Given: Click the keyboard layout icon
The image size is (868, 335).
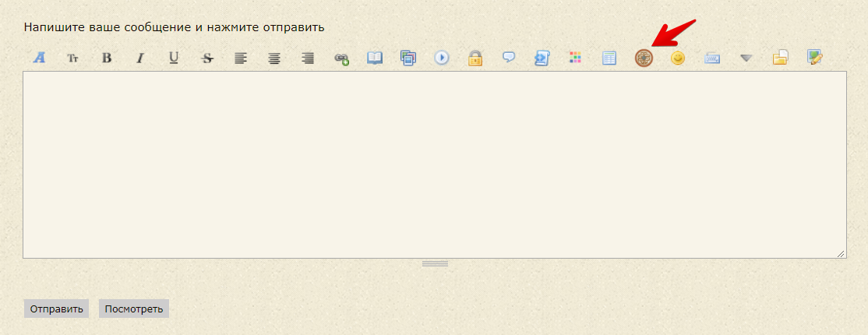Looking at the screenshot, I should click(712, 58).
